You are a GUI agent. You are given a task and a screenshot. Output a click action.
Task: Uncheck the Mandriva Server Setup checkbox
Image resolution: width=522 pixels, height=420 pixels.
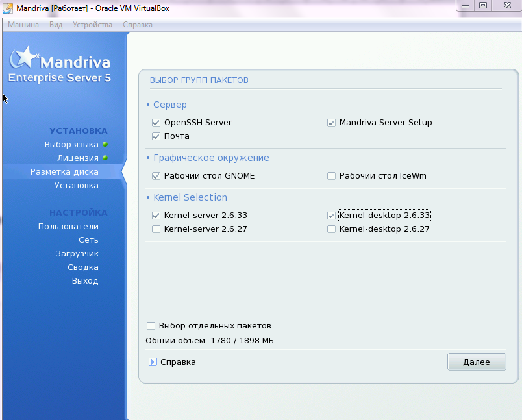(x=331, y=123)
